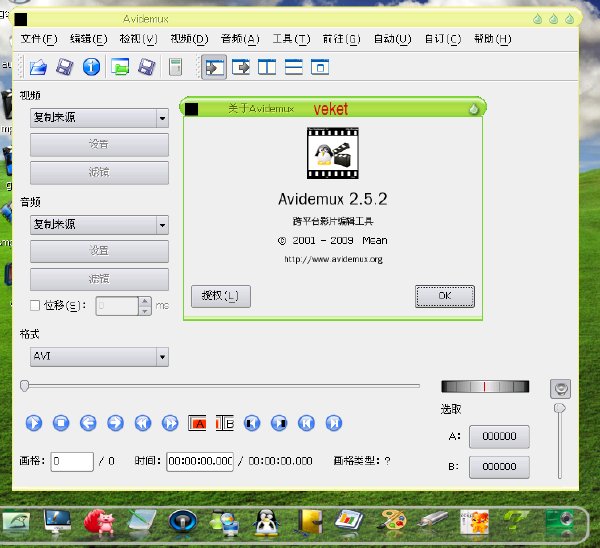Decrease audio shift ms spinner down arrow

click(145, 311)
